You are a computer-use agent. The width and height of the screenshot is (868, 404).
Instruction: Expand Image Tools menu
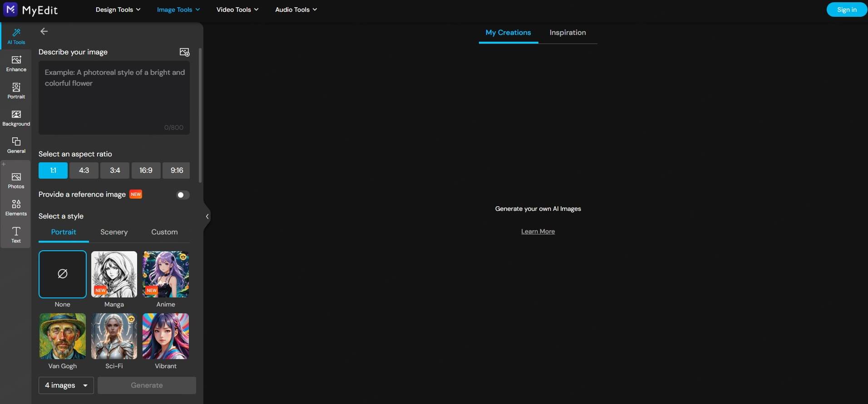[178, 10]
